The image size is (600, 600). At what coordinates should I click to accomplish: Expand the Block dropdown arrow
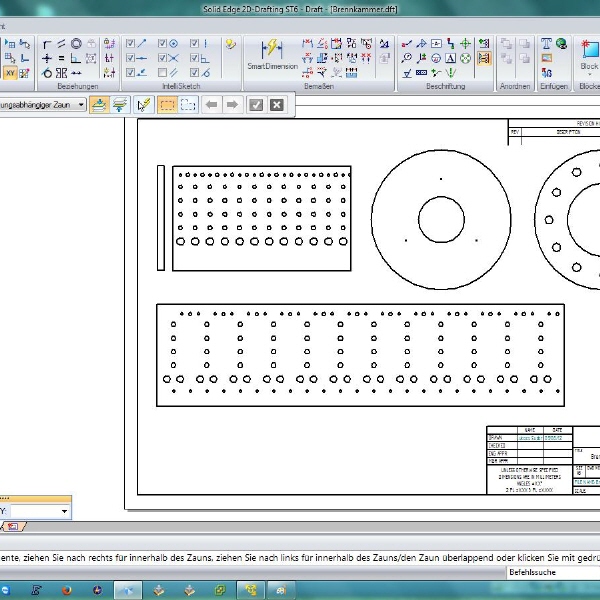click(x=590, y=75)
